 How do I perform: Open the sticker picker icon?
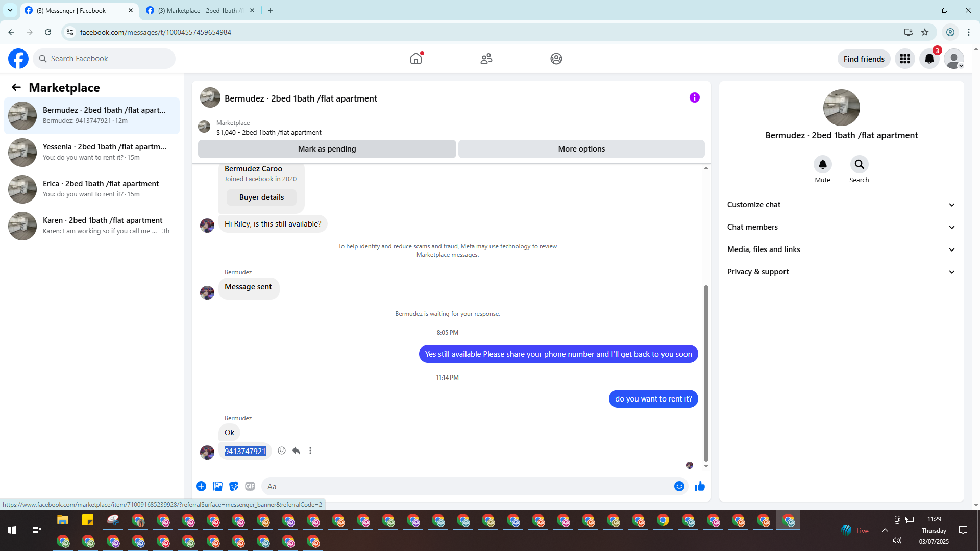(234, 486)
